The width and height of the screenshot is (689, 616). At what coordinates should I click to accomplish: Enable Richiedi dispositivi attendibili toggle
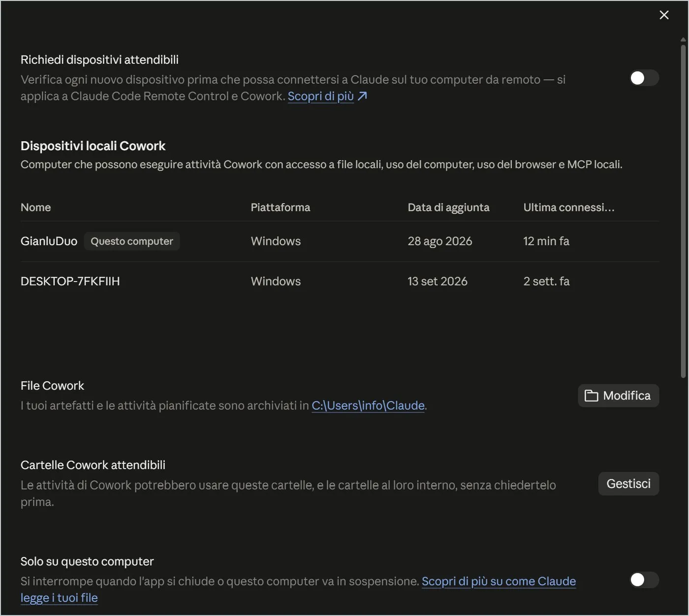coord(644,78)
